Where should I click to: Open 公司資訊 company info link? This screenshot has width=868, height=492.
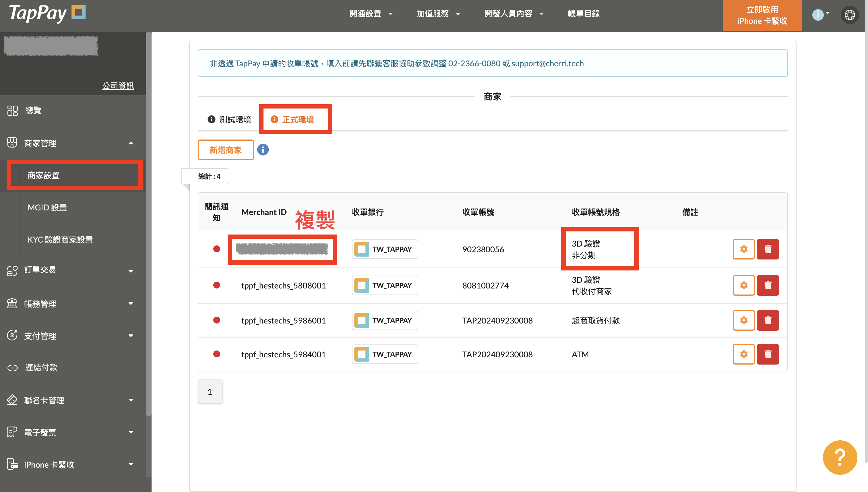(x=118, y=86)
